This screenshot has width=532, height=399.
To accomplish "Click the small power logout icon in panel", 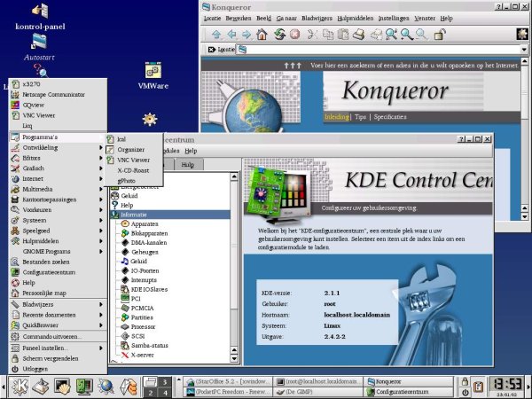I will click(x=465, y=392).
